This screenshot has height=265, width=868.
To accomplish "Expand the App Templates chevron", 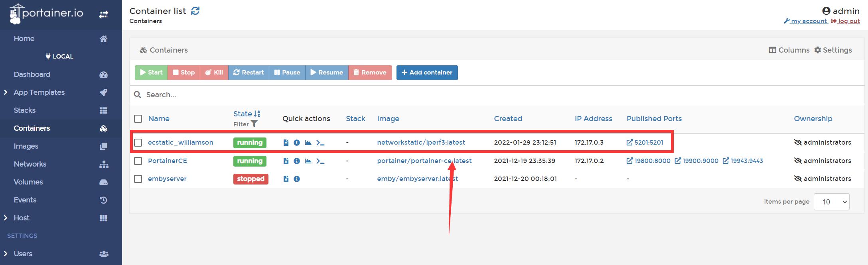I will click(x=6, y=92).
